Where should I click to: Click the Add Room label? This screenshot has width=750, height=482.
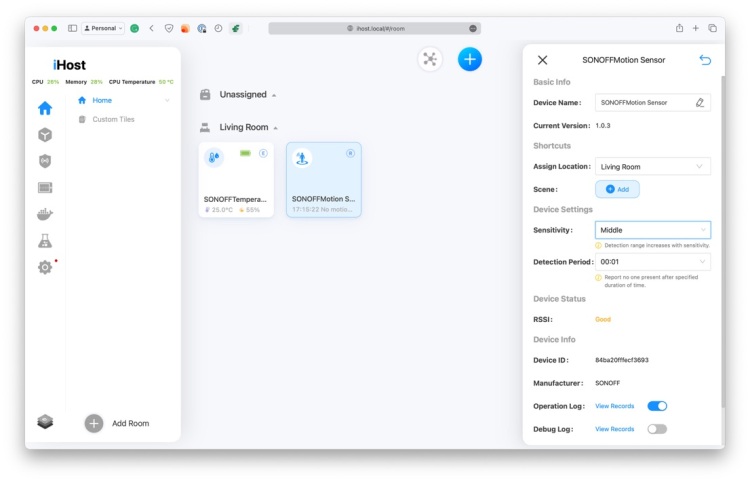pos(131,424)
